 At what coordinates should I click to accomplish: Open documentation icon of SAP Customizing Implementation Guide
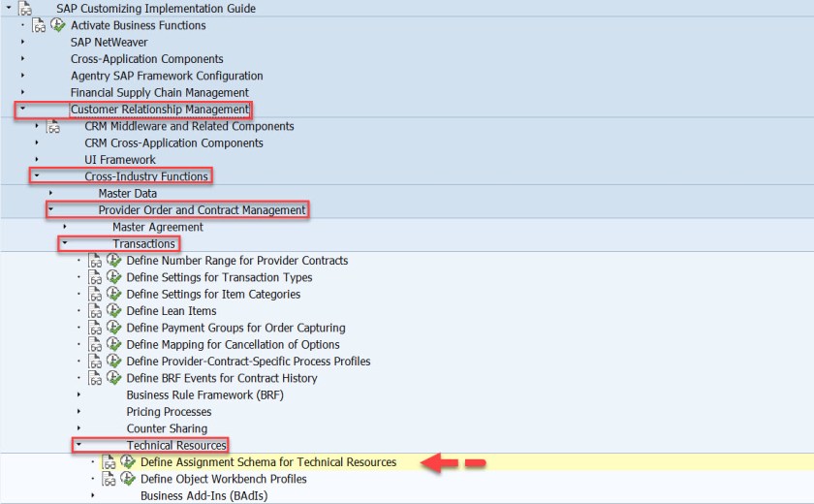coord(25,8)
